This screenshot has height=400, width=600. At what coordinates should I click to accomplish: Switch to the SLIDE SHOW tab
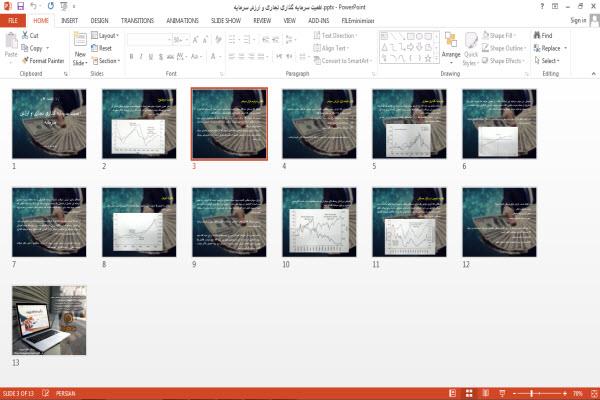(x=226, y=20)
